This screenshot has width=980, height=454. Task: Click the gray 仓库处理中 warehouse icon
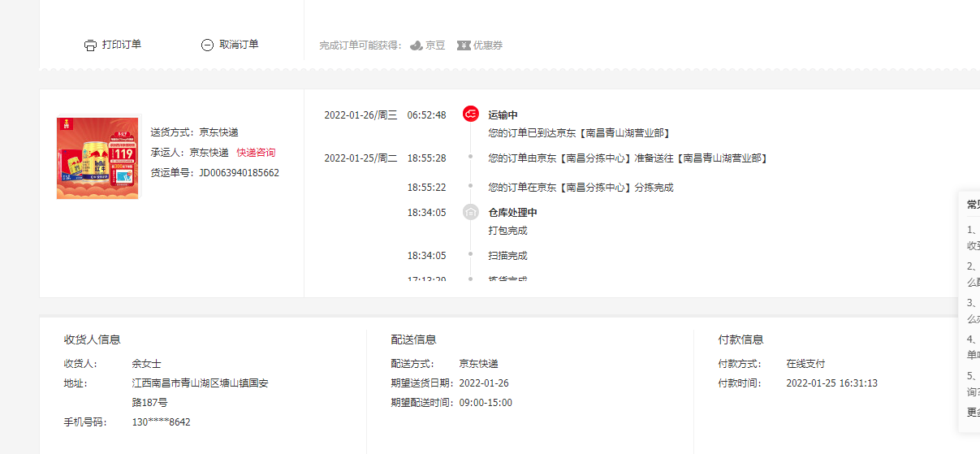(x=471, y=212)
